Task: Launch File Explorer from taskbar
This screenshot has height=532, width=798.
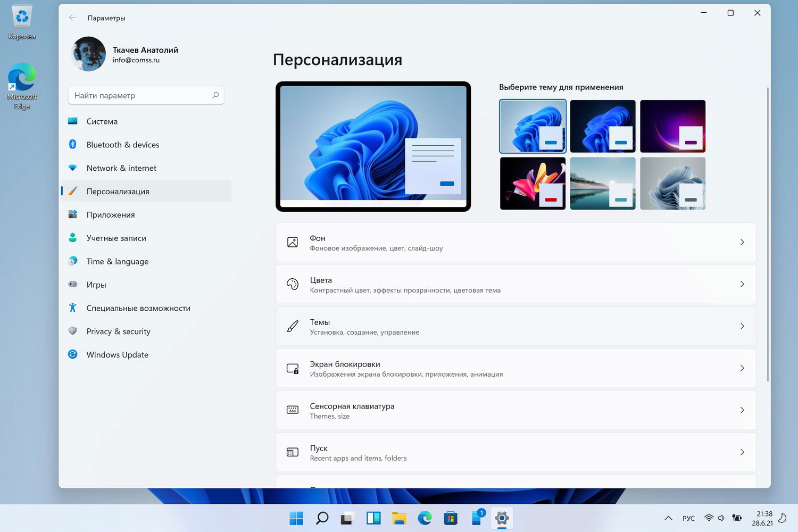Action: [399, 518]
